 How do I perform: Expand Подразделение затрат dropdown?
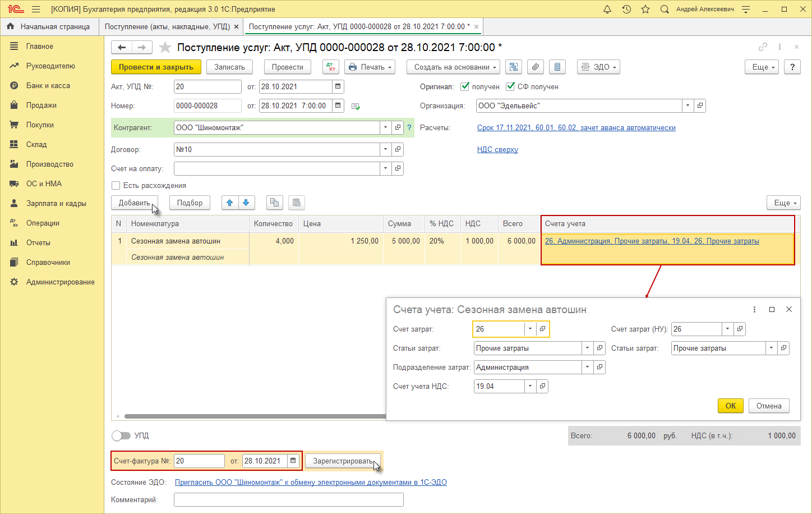point(587,367)
